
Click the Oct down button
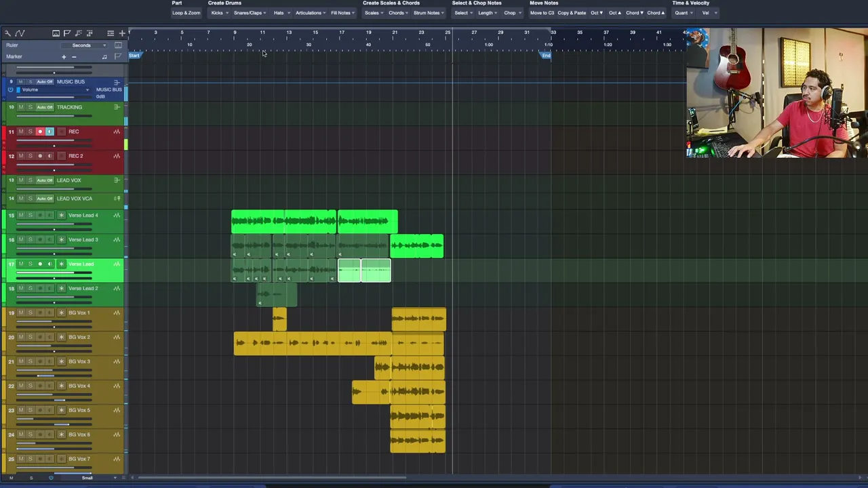[597, 13]
